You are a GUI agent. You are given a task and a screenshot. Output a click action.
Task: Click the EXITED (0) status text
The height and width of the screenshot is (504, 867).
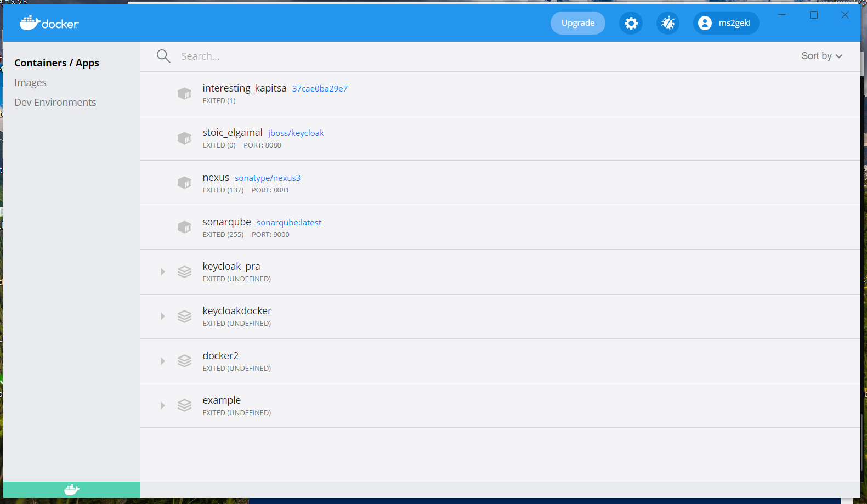click(219, 145)
